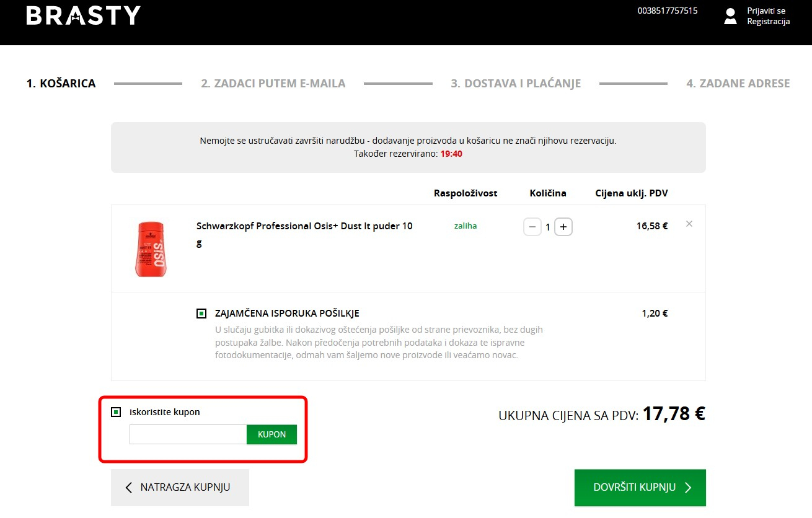812x518 pixels.
Task: Decrease quantity with the minus button
Action: pos(532,227)
